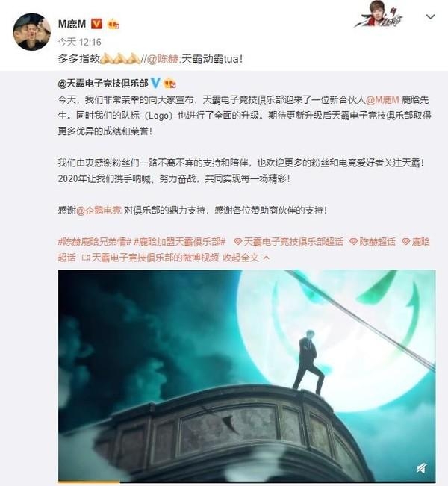Open the @企鹅电竞 mention link
The image size is (448, 486).
click(x=99, y=210)
